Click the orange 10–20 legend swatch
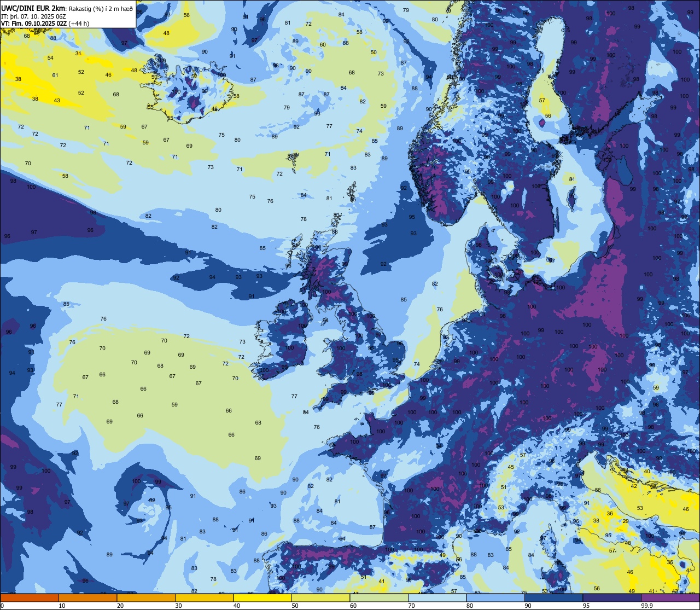 (x=87, y=597)
